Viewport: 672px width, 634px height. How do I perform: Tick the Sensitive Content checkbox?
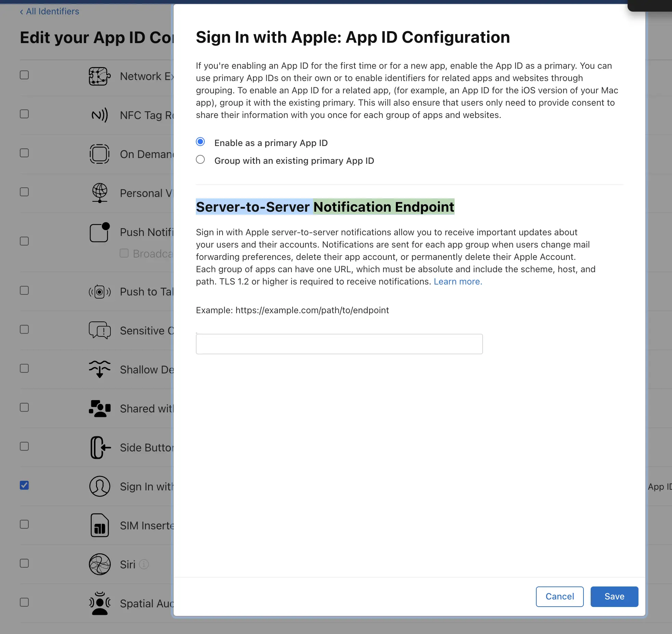[24, 329]
